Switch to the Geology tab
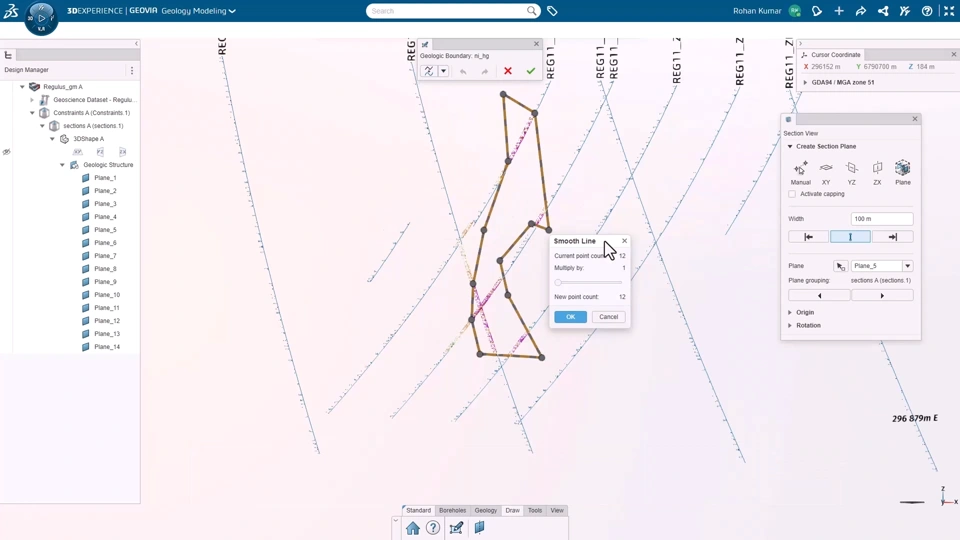The height and width of the screenshot is (540, 960). point(486,511)
